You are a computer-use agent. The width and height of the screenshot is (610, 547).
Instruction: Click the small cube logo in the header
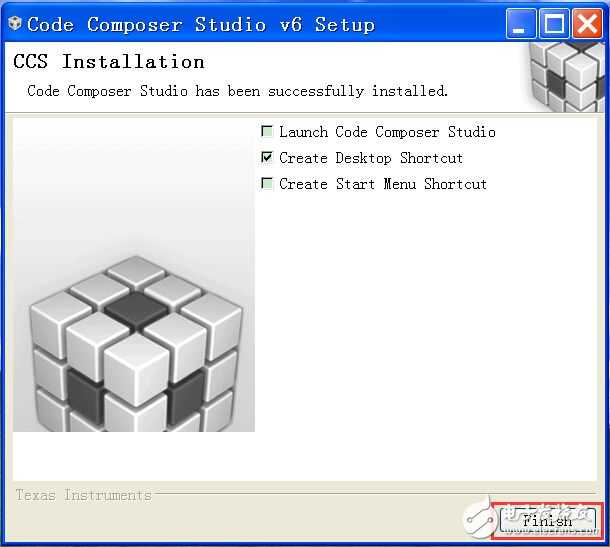click(x=566, y=77)
